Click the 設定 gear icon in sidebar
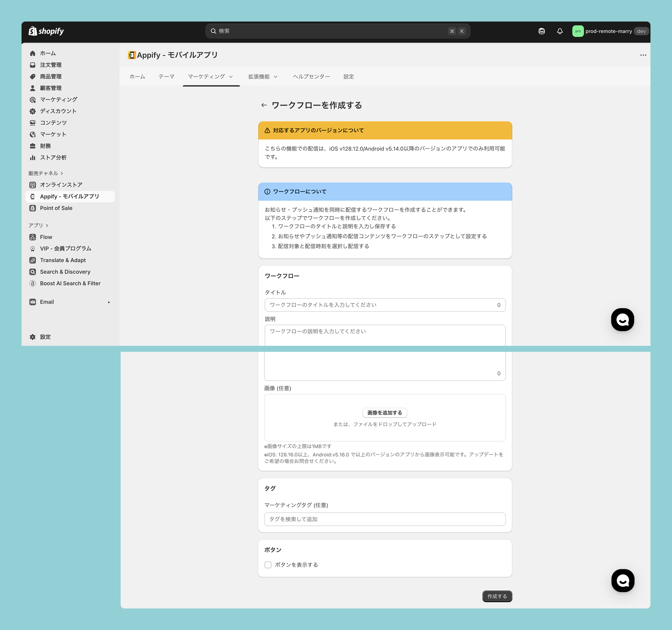 click(33, 337)
